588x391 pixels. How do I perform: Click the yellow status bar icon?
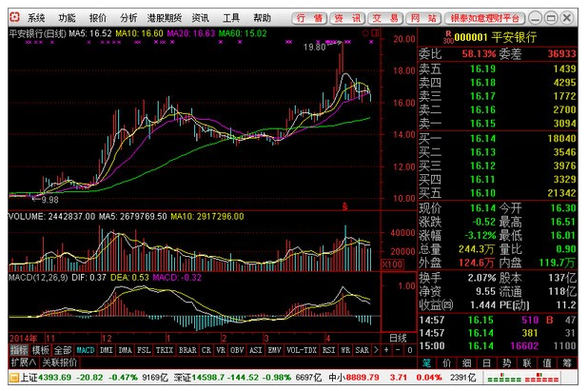click(14, 378)
